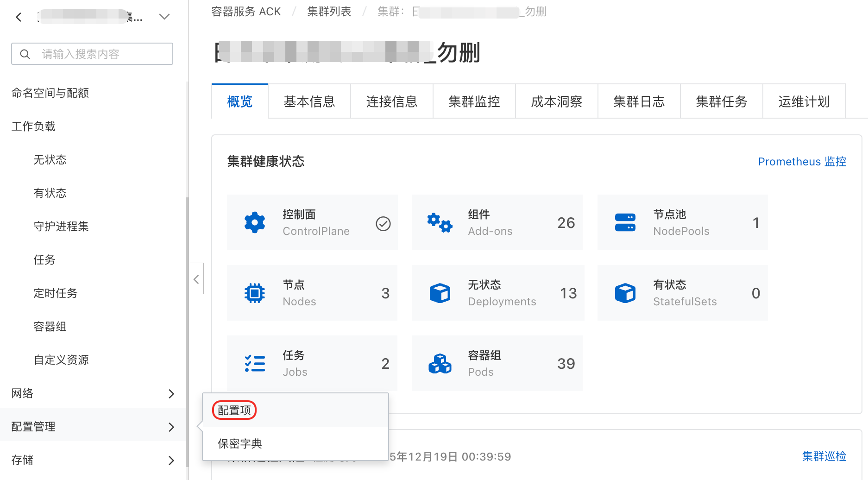Click the 控制面 card title
Image resolution: width=868 pixels, height=480 pixels.
(x=299, y=215)
